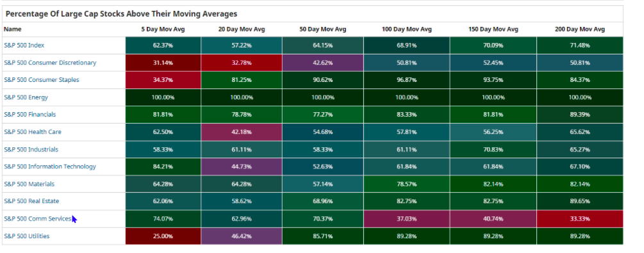Viewport: 644px width, 253px height.
Task: Click the 20 Day Mov Avg column header
Action: [242, 29]
